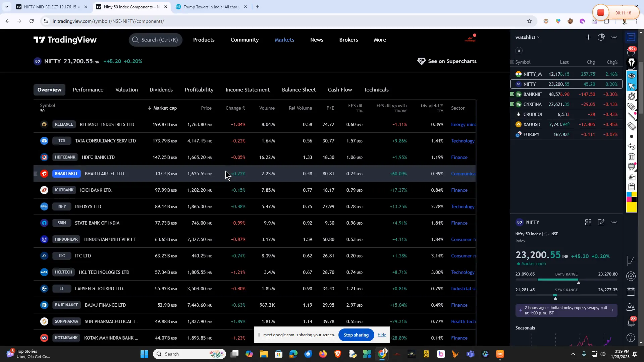Select the eraser tool in annotation toolbar

632,126
